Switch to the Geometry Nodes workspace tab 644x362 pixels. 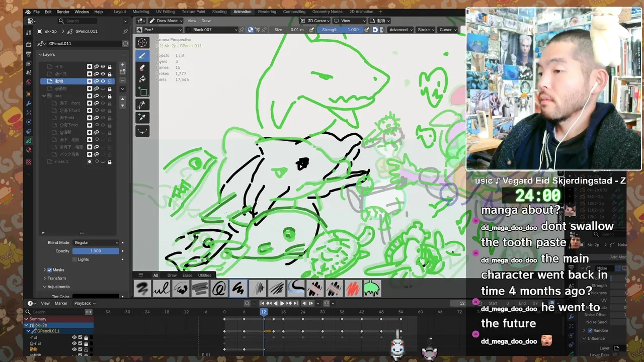pos(327,12)
